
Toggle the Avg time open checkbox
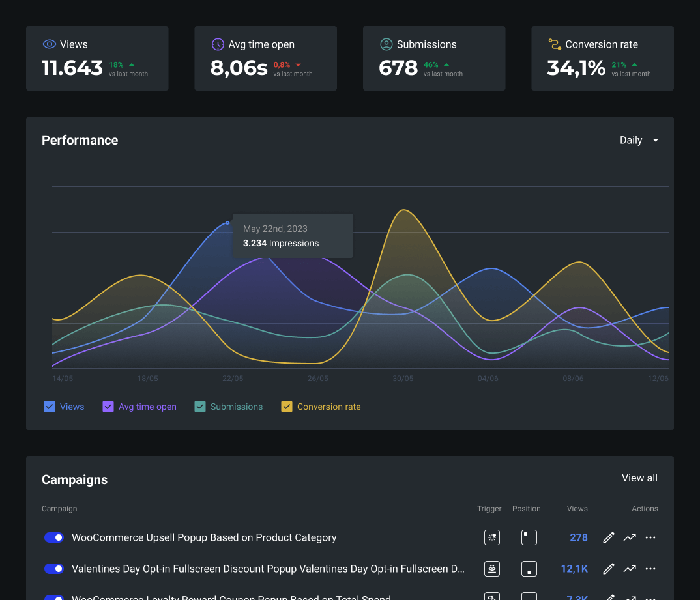pyautogui.click(x=108, y=406)
